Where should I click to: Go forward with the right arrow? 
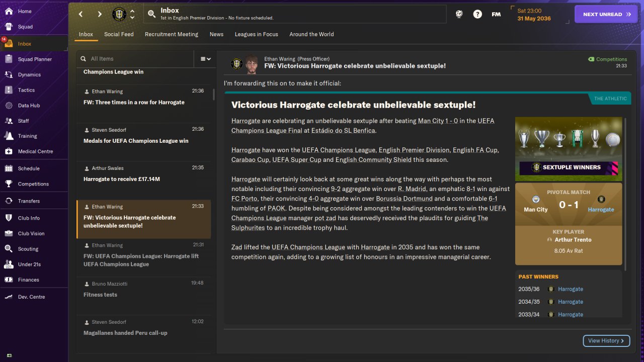coord(100,14)
